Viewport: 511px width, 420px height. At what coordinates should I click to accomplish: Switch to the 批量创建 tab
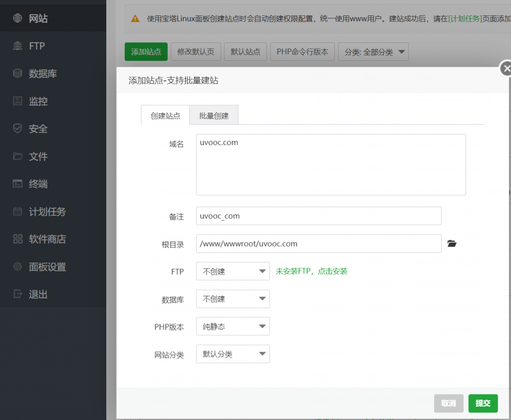214,115
